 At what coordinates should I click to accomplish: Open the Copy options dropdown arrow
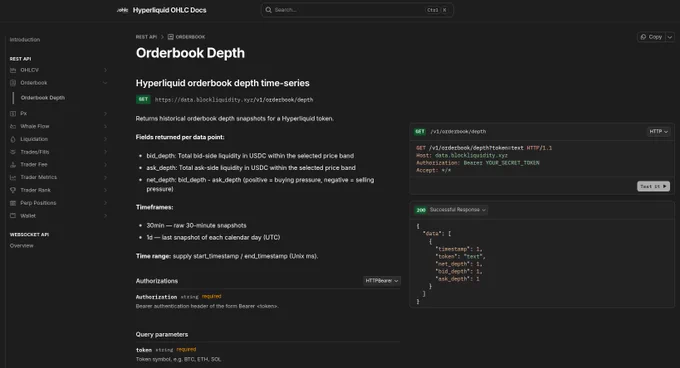tap(670, 37)
